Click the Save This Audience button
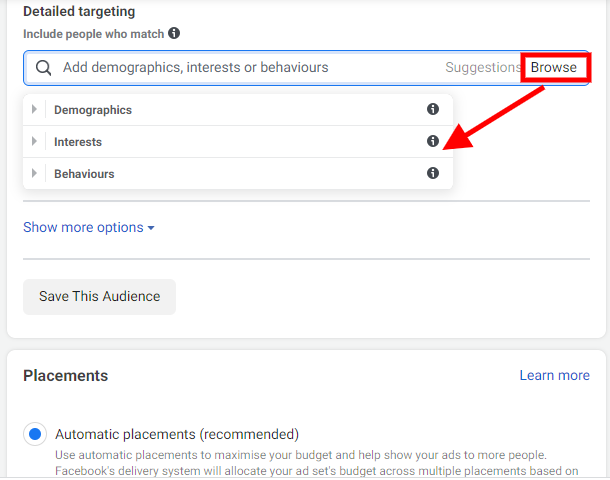This screenshot has width=610, height=480. 99,296
